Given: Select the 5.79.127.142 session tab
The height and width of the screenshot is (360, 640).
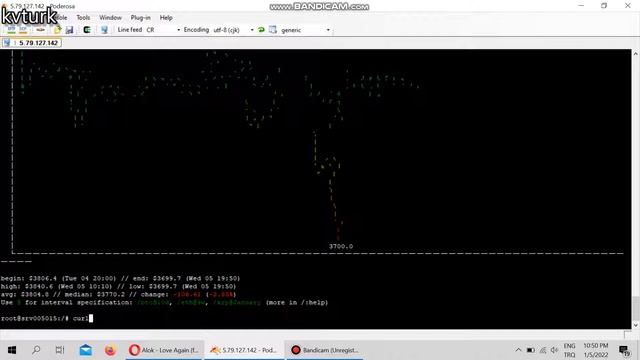Looking at the screenshot, I should point(32,43).
